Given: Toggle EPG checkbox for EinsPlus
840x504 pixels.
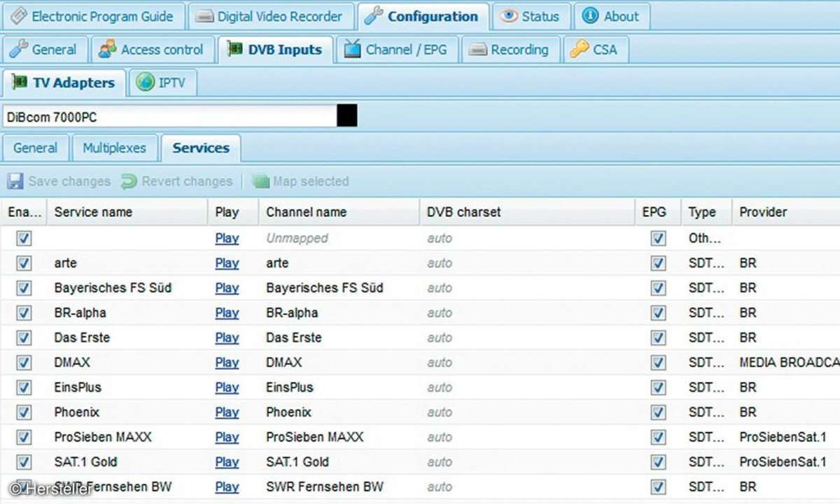Looking at the screenshot, I should click(x=658, y=387).
